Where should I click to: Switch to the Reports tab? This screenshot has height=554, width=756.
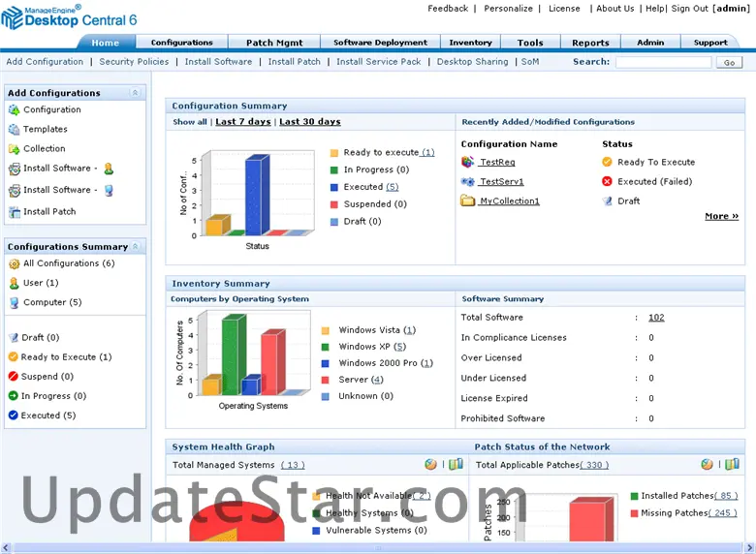click(x=590, y=43)
